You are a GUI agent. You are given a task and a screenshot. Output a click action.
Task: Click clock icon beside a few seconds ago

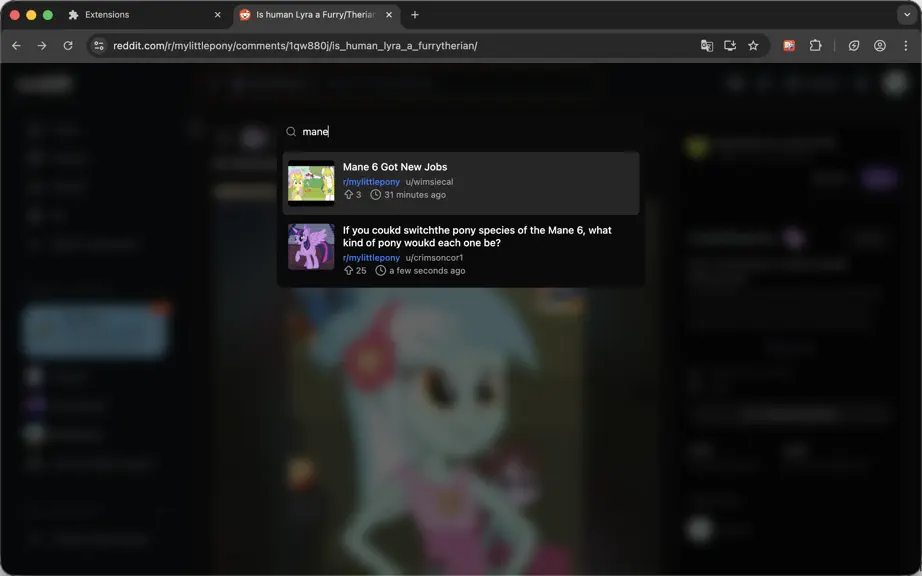[x=380, y=270]
